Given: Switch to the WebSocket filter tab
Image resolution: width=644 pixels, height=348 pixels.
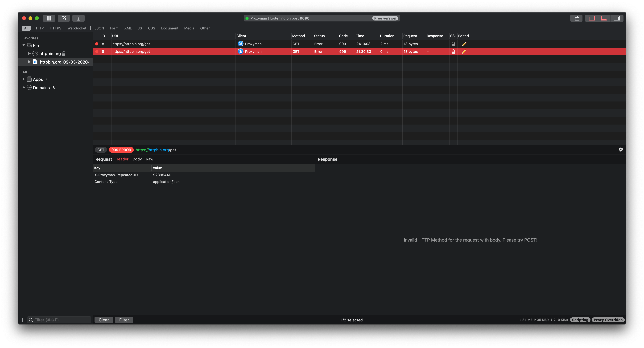Looking at the screenshot, I should pyautogui.click(x=77, y=28).
